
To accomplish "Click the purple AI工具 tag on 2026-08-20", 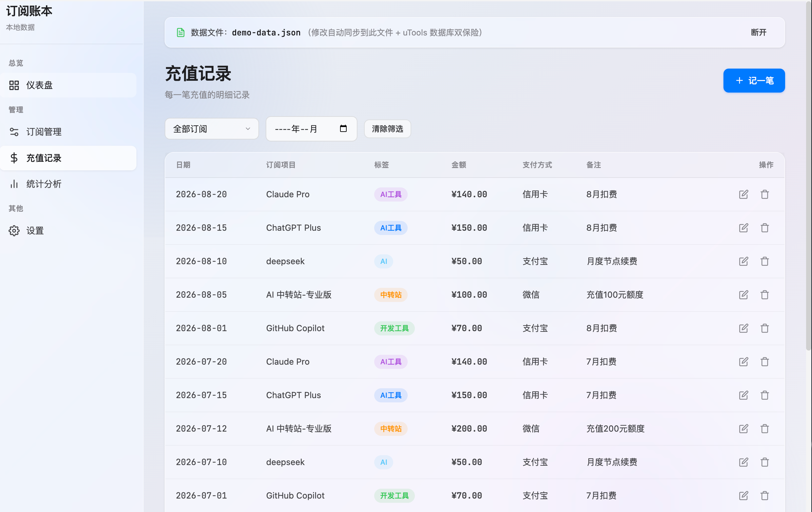I will (x=391, y=194).
